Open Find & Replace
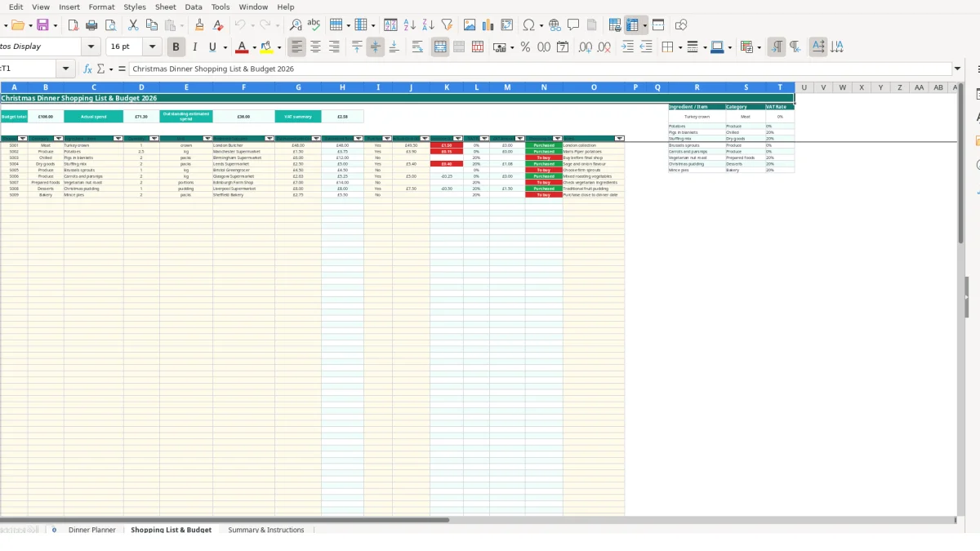 point(296,25)
